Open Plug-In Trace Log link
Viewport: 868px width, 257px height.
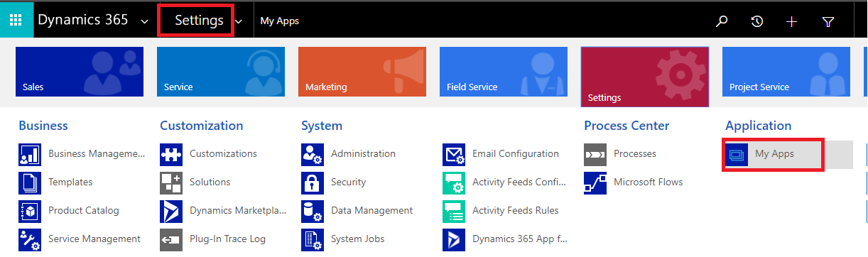point(227,239)
